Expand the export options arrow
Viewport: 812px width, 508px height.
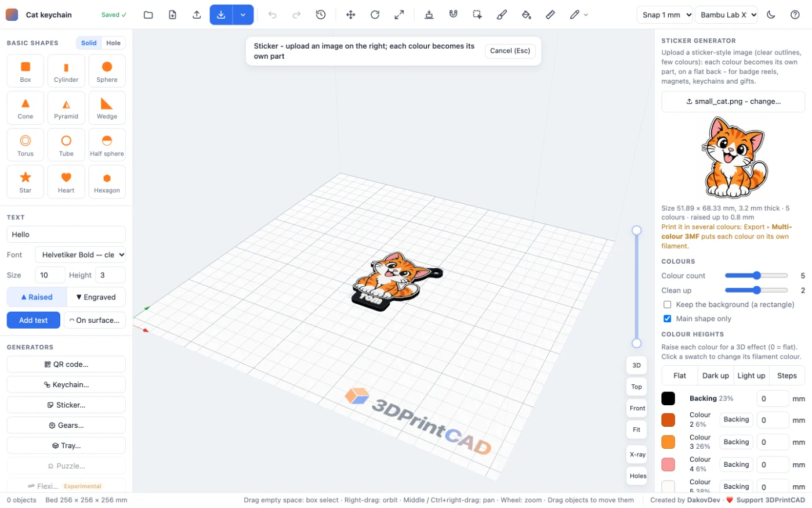coord(243,15)
